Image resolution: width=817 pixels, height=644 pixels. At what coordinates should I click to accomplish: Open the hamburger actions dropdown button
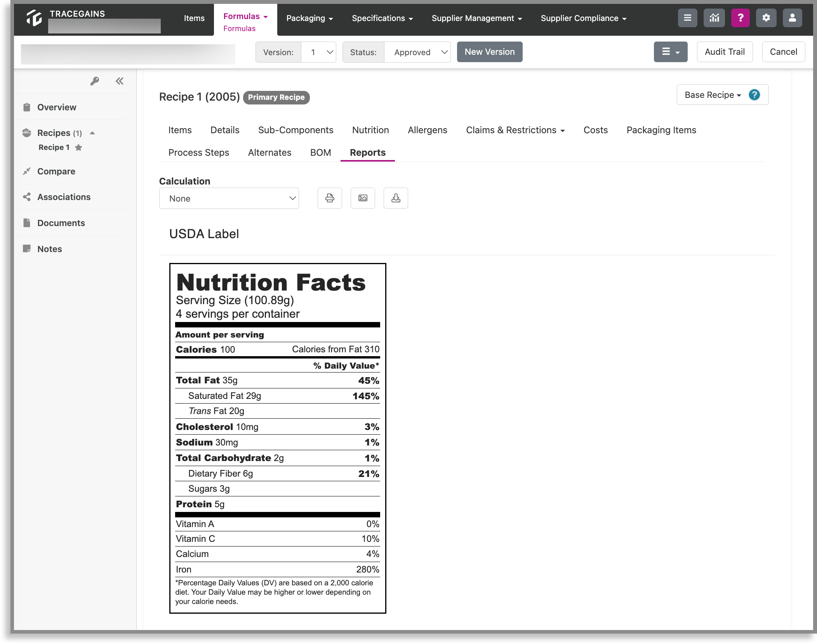(x=671, y=52)
